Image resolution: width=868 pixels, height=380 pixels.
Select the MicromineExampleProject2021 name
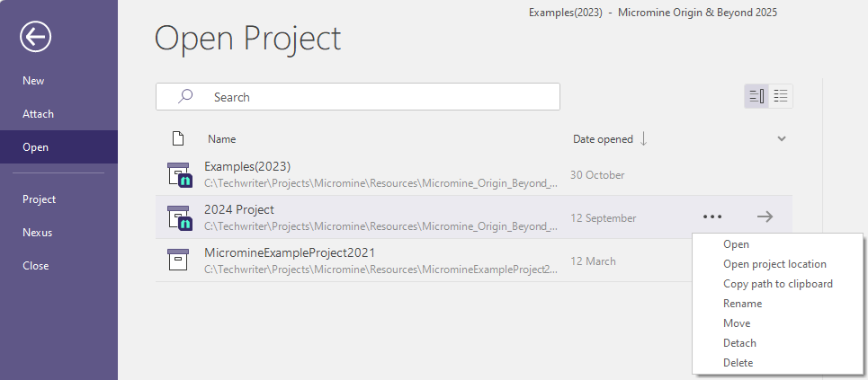290,252
